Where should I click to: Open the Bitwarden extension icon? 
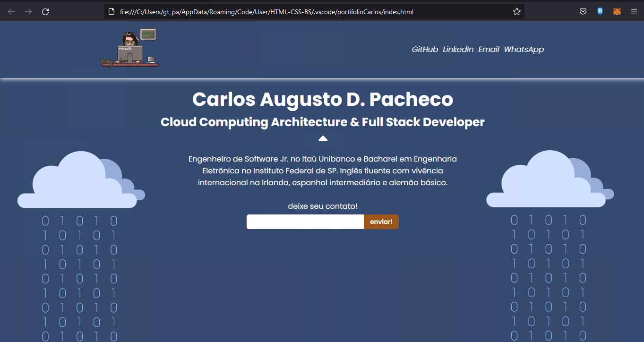pyautogui.click(x=600, y=12)
